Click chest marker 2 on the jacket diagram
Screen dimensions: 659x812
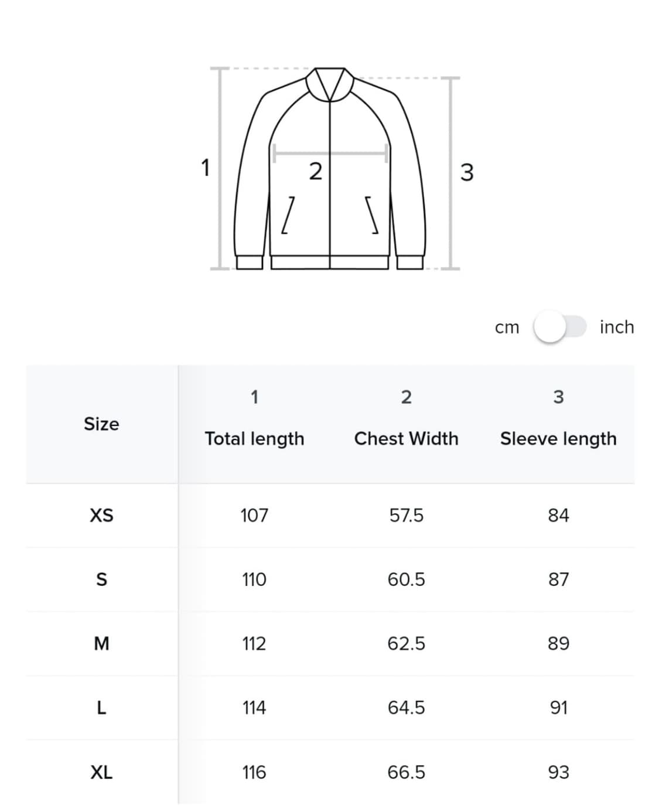click(315, 172)
